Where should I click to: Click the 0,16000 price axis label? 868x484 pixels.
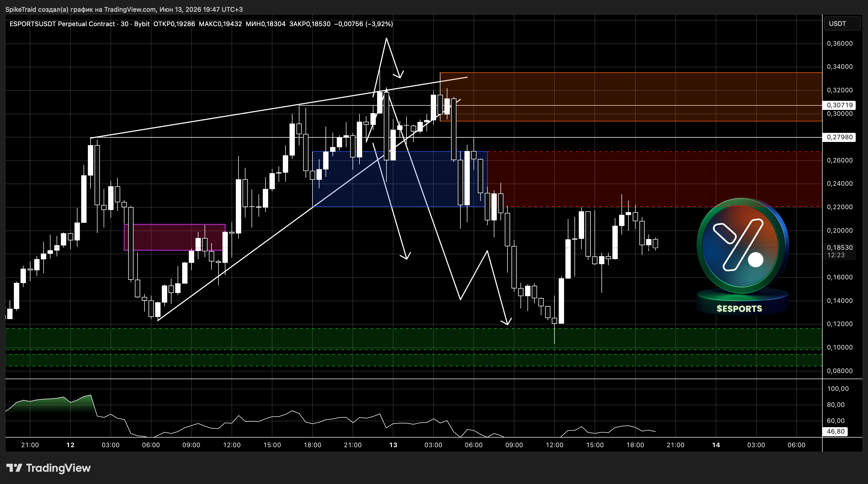coord(840,277)
